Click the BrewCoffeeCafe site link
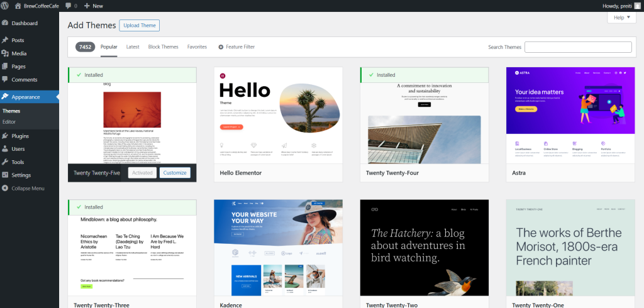Image resolution: width=644 pixels, height=308 pixels. coord(41,6)
